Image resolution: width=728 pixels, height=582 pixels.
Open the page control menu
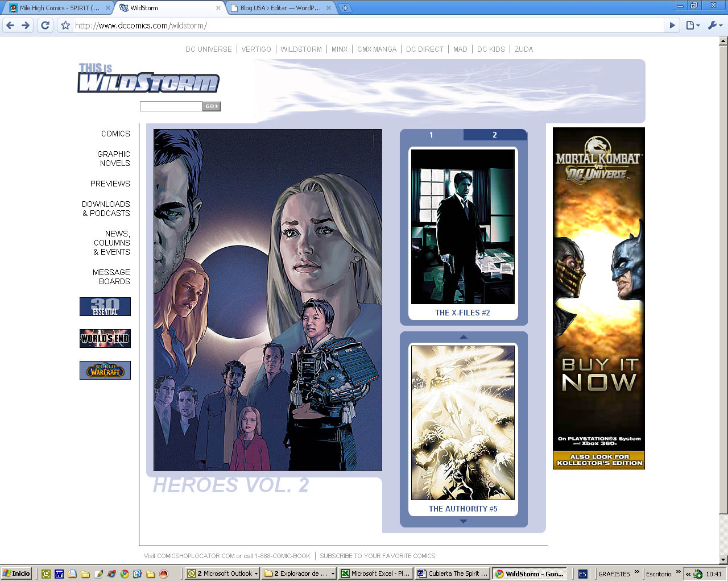tap(692, 25)
